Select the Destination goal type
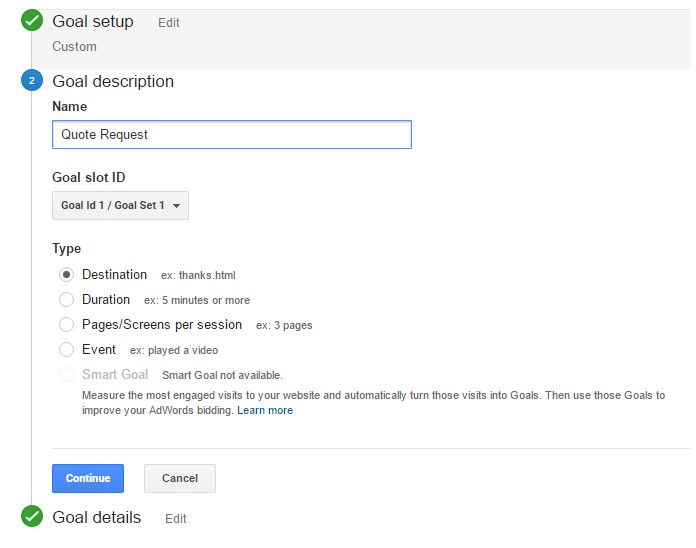Image resolution: width=696 pixels, height=548 pixels. (67, 275)
